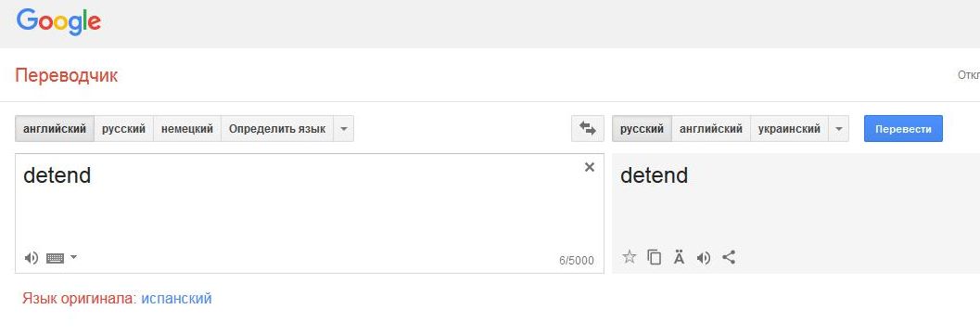The width and height of the screenshot is (980, 335).
Task: Select английский as source language
Action: [x=55, y=129]
